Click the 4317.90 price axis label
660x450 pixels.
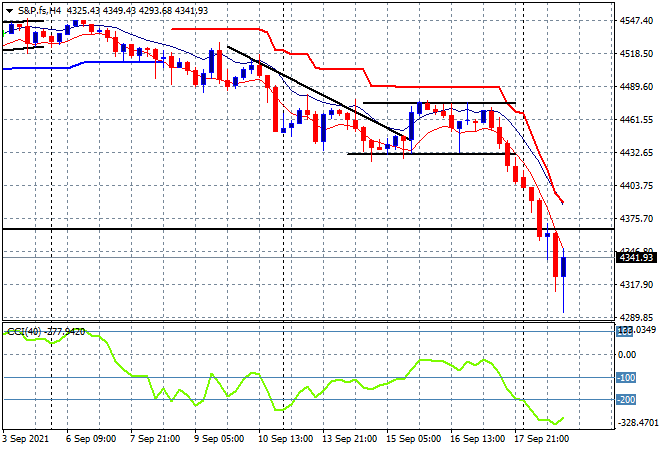coord(636,285)
